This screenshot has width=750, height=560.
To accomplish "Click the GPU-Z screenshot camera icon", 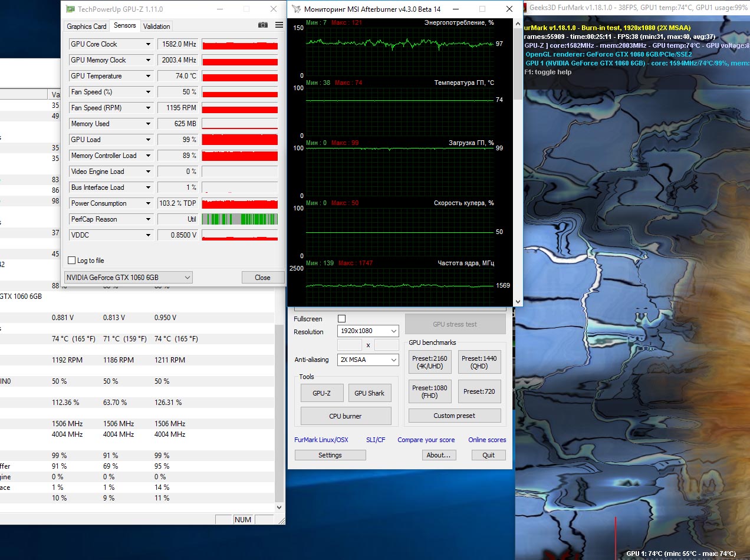I will point(263,25).
